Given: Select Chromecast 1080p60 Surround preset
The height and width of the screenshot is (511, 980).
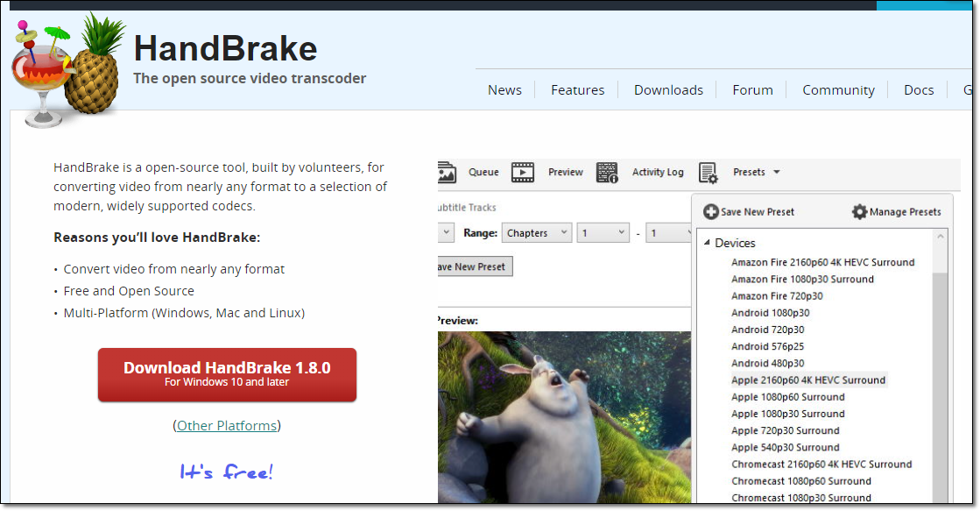Looking at the screenshot, I should [x=801, y=481].
